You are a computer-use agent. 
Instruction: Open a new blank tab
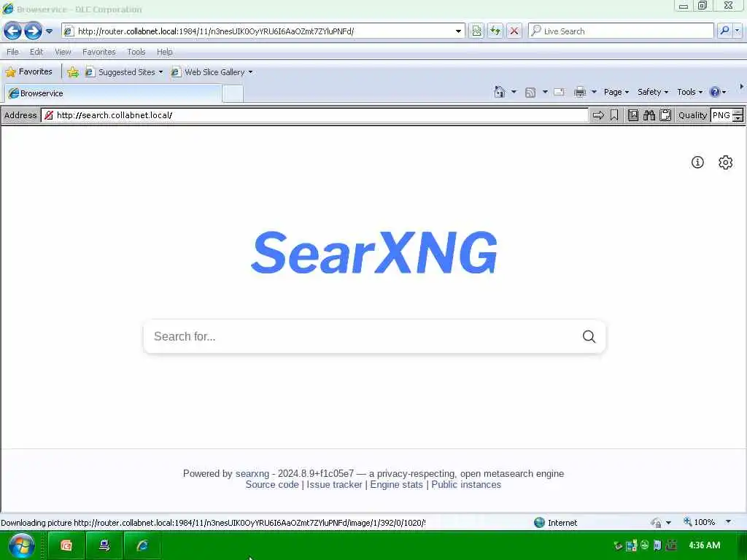[233, 94]
